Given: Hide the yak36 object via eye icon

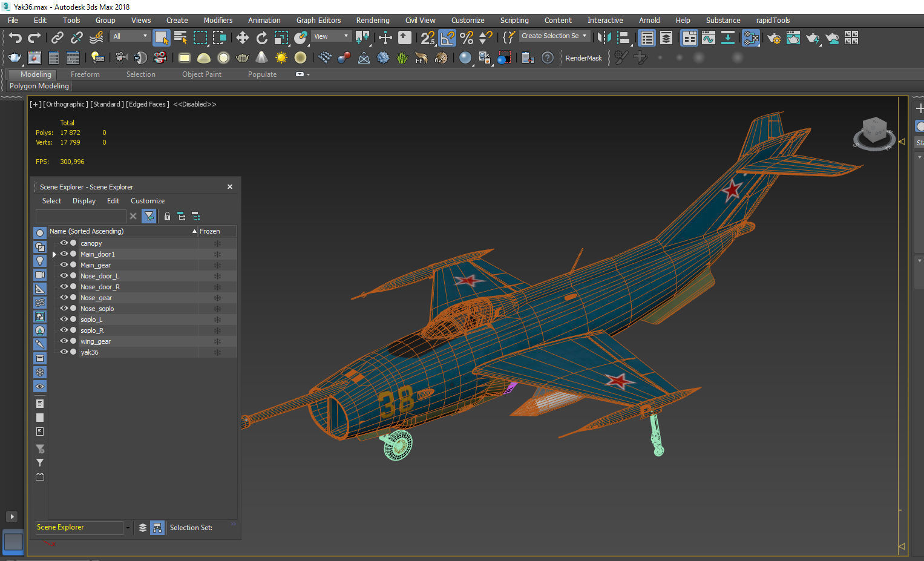Looking at the screenshot, I should pos(64,352).
